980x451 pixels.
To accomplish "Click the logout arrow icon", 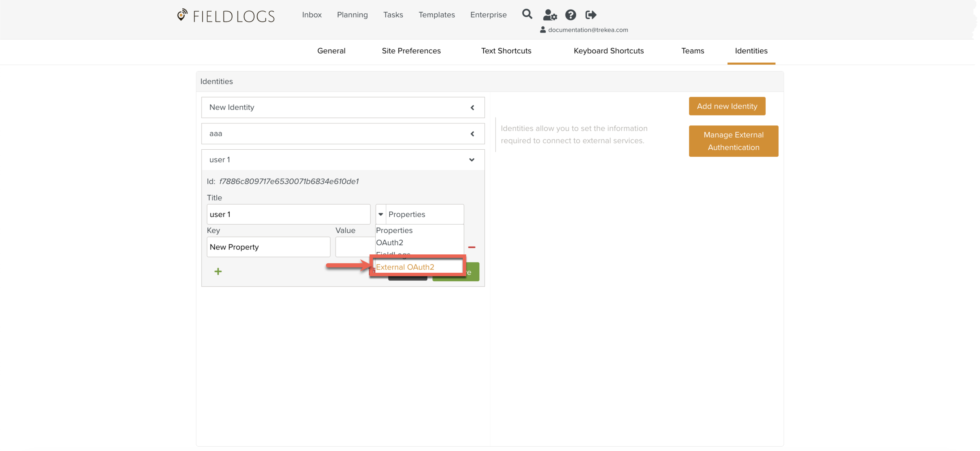I will tap(591, 15).
